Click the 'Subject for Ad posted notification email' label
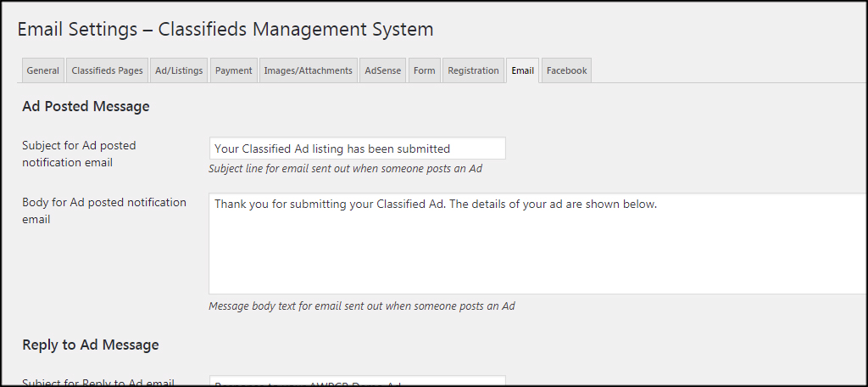The width and height of the screenshot is (868, 387). [79, 154]
